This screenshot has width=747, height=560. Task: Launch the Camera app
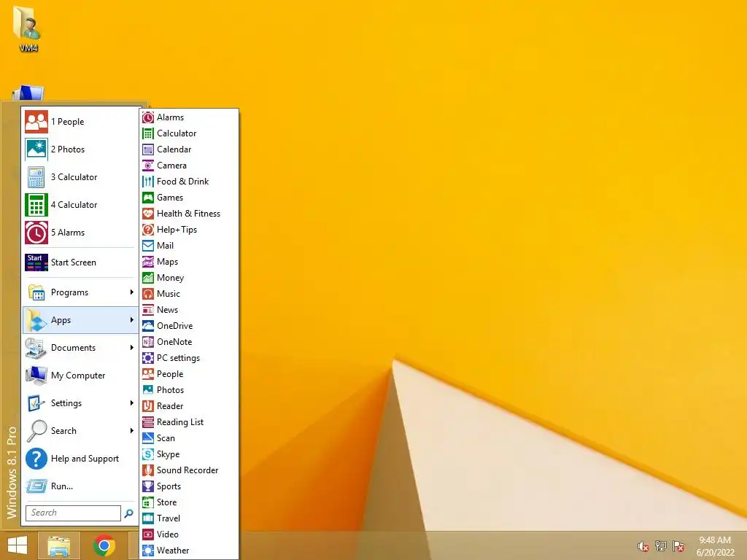coord(189,166)
